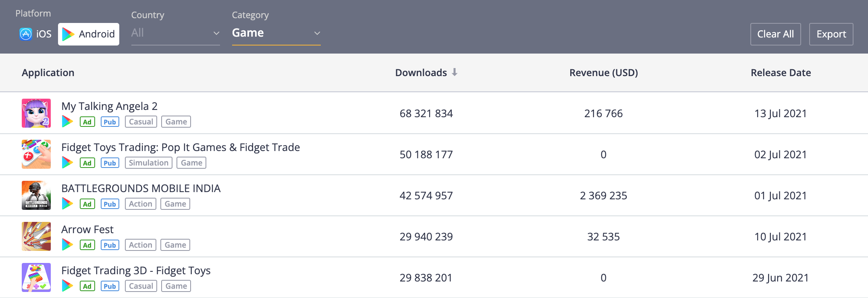Open the Country dropdown
This screenshot has height=298, width=868.
tap(175, 33)
